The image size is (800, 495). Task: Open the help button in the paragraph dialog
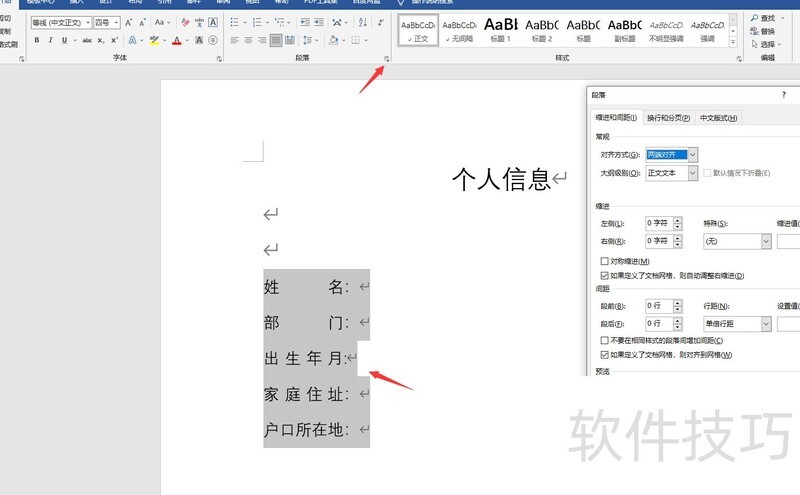783,95
